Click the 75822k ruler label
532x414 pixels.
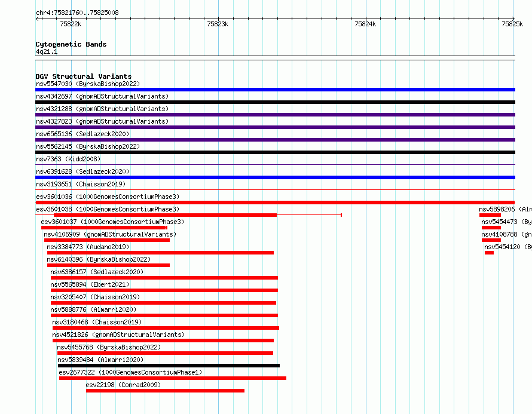click(71, 24)
